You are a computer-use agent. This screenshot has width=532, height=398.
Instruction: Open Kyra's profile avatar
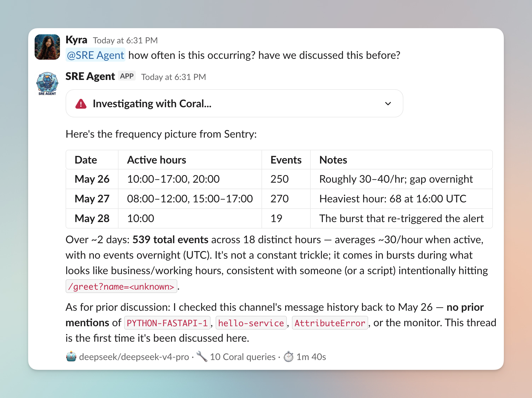pos(47,47)
